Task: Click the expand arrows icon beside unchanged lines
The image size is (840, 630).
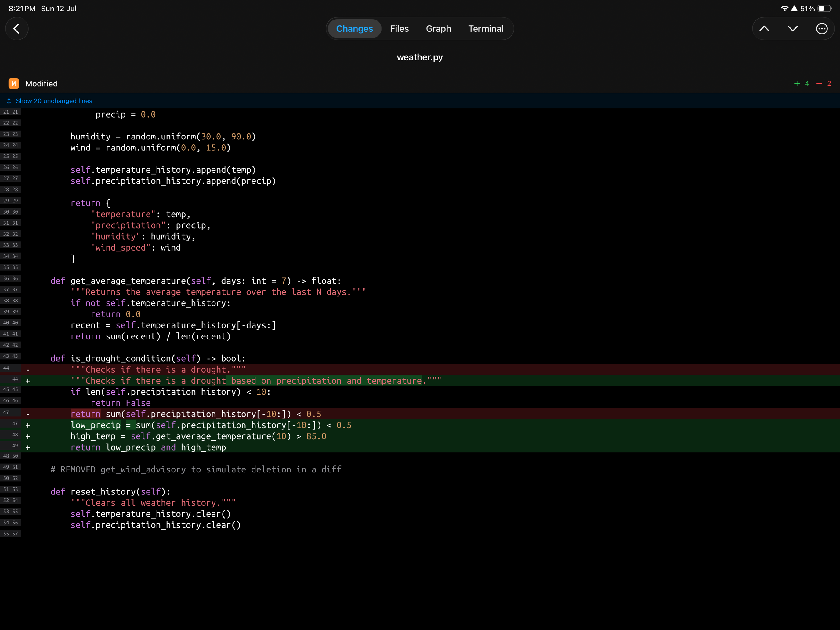Action: tap(9, 101)
